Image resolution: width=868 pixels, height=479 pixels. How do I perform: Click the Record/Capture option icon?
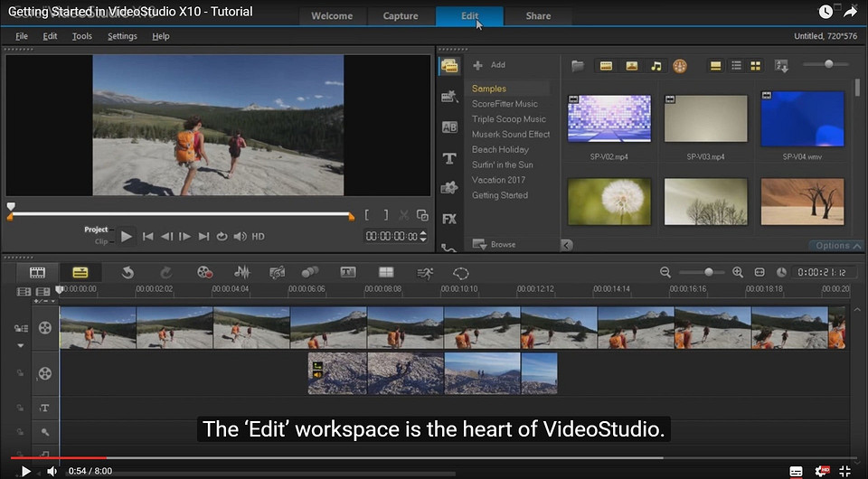204,272
